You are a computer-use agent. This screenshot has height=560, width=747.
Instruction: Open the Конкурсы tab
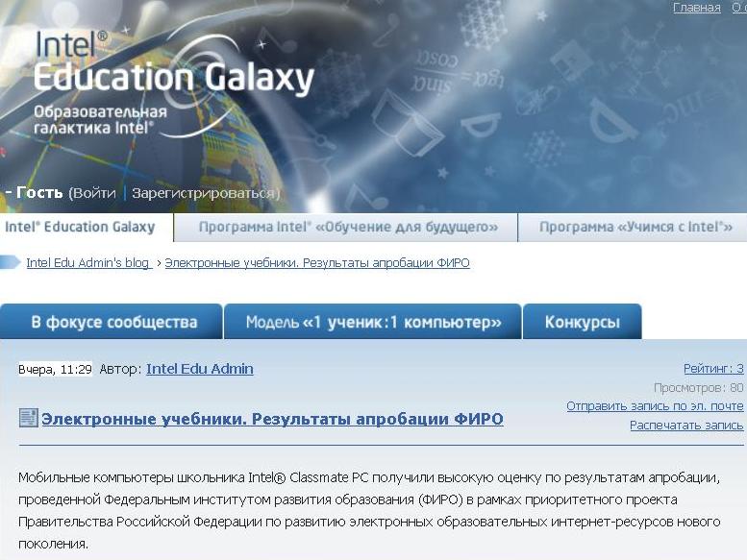pos(583,322)
